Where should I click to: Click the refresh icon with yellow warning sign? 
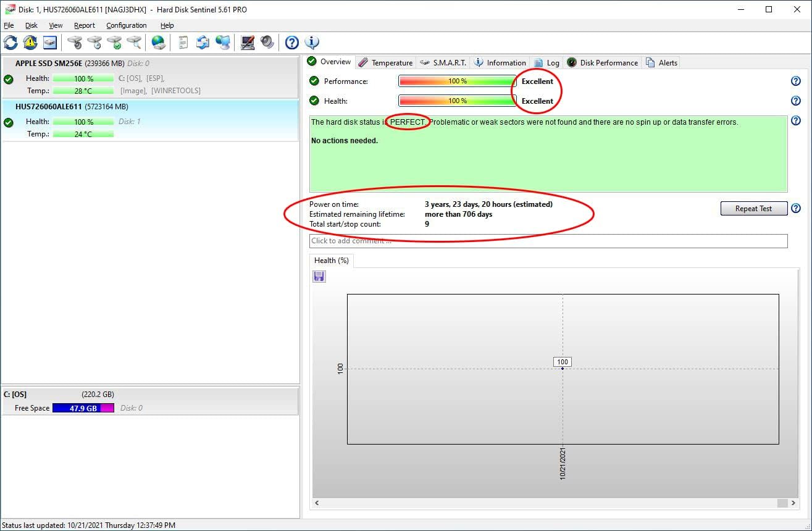coord(30,43)
